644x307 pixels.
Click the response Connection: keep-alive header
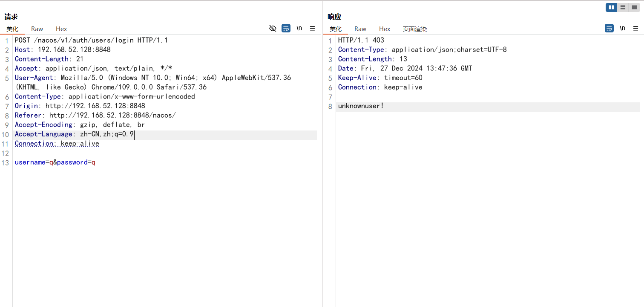(x=380, y=87)
